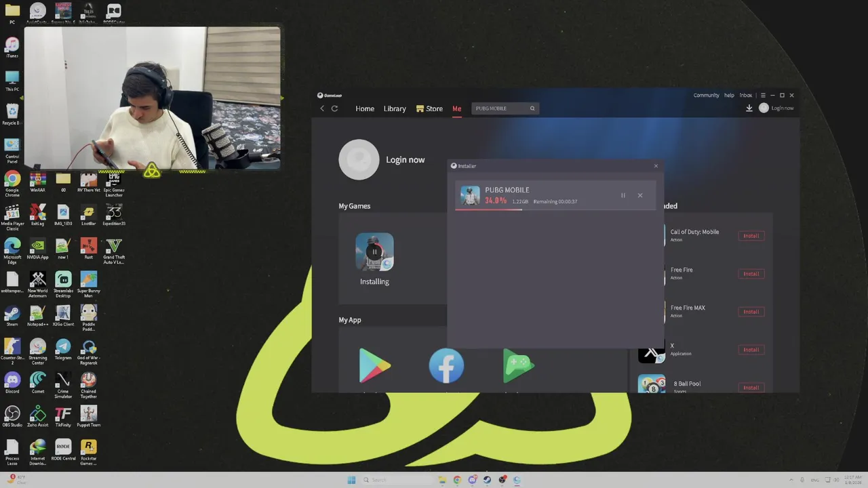Open the help link in GameLoop

729,96
